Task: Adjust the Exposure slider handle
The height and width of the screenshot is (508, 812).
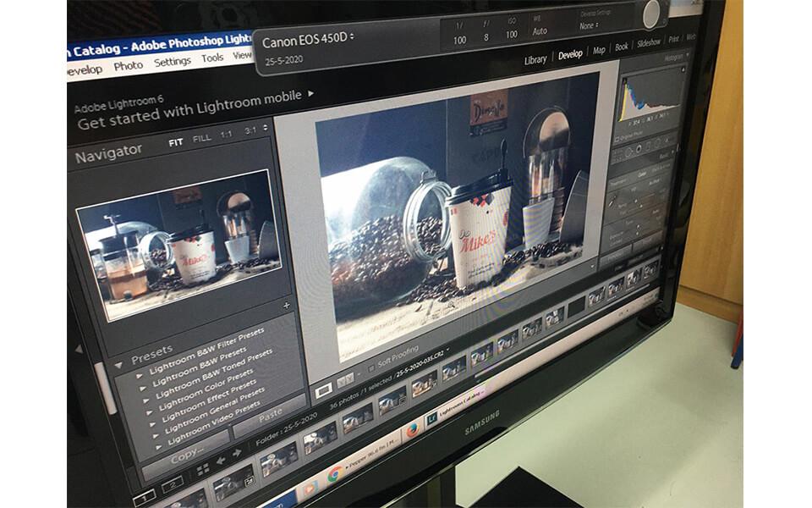Action: [x=638, y=228]
